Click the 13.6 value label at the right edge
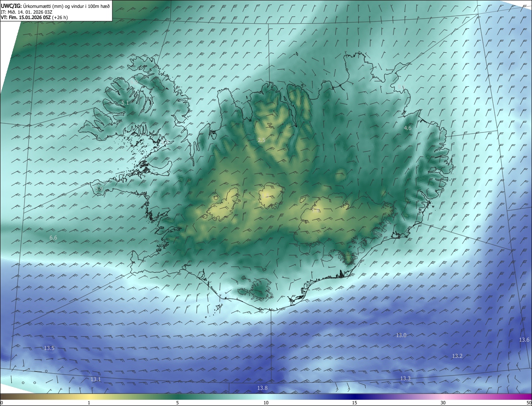The width and height of the screenshot is (532, 406). pyautogui.click(x=524, y=340)
